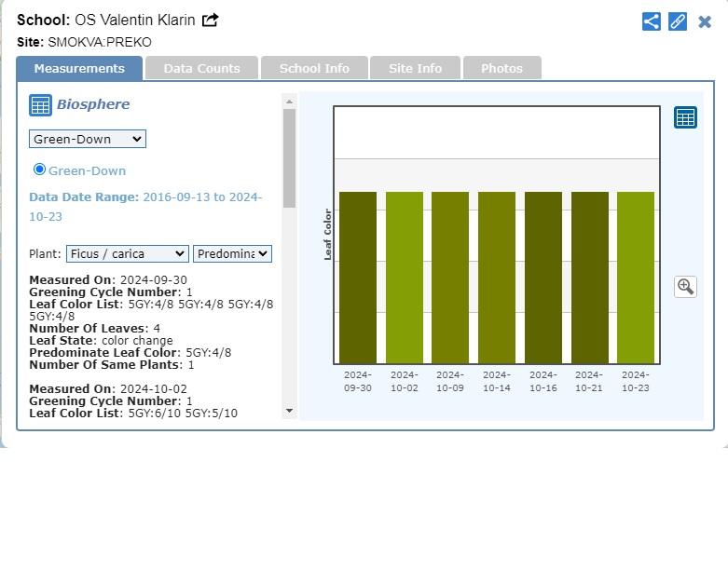Click the magnifier zoom icon
This screenshot has width=728, height=570.
[685, 287]
